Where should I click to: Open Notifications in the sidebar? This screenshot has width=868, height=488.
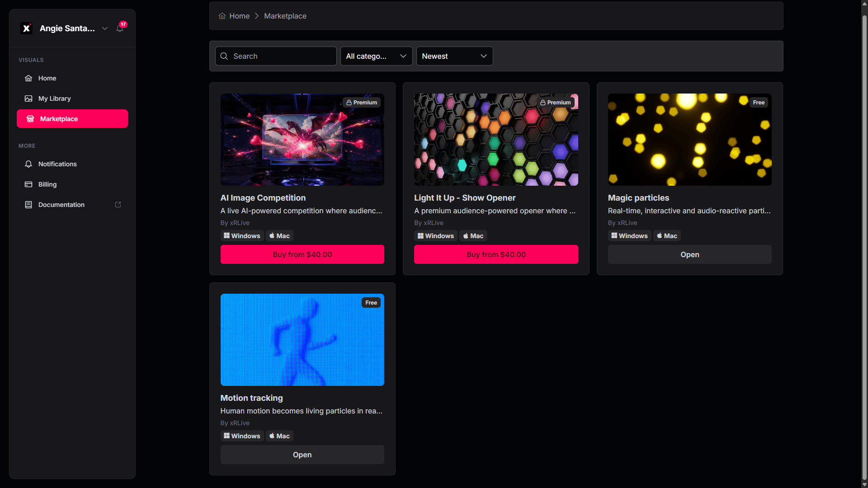(72, 164)
